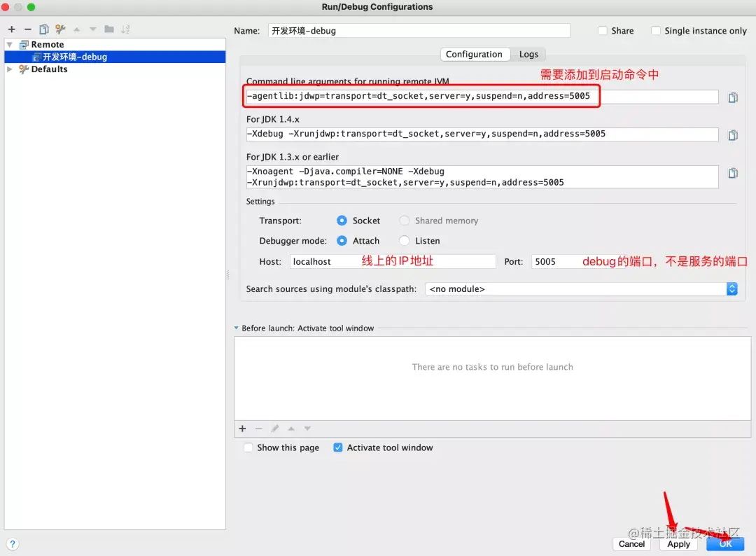Copy the JDK 1.4.x arguments
The width and height of the screenshot is (756, 556).
tap(733, 135)
